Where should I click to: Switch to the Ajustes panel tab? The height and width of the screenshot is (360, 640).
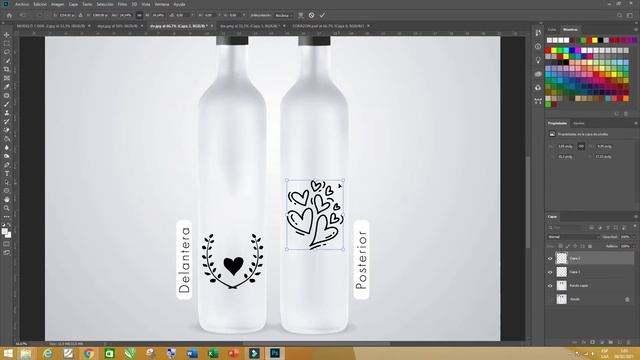(579, 123)
